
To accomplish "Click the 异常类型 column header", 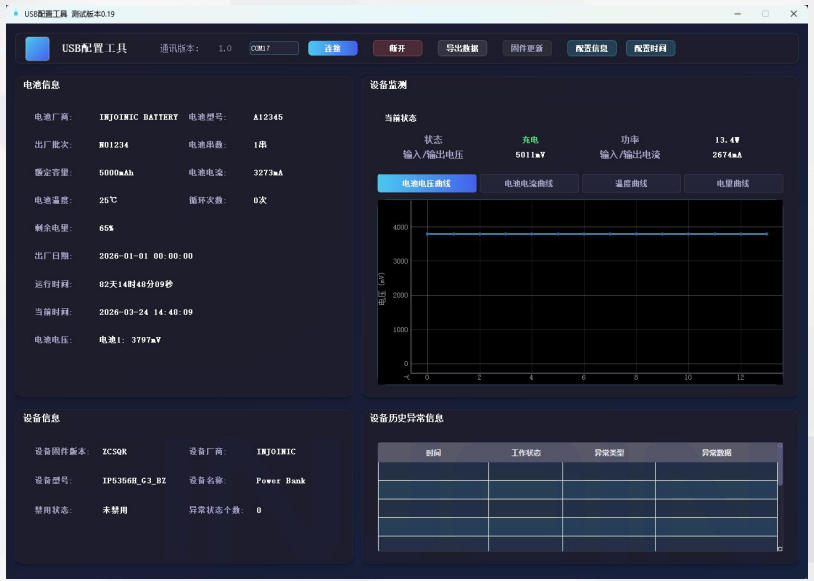I will pos(609,453).
